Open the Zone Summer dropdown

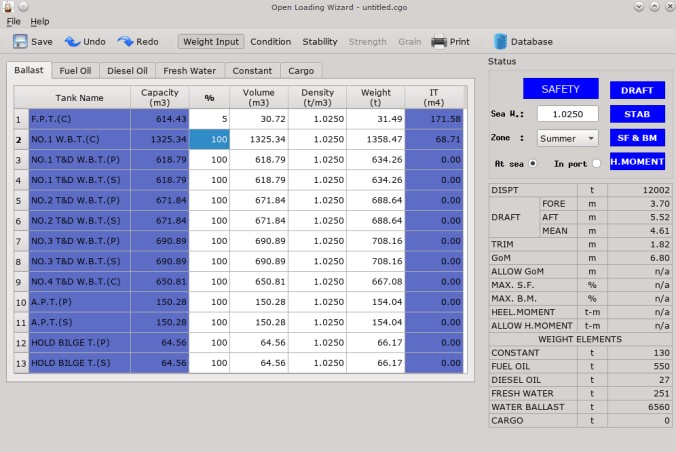pos(567,138)
